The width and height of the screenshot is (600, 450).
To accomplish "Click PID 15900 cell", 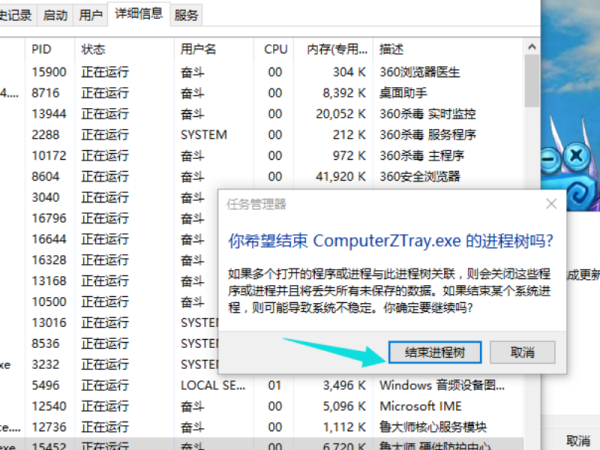I will (49, 72).
